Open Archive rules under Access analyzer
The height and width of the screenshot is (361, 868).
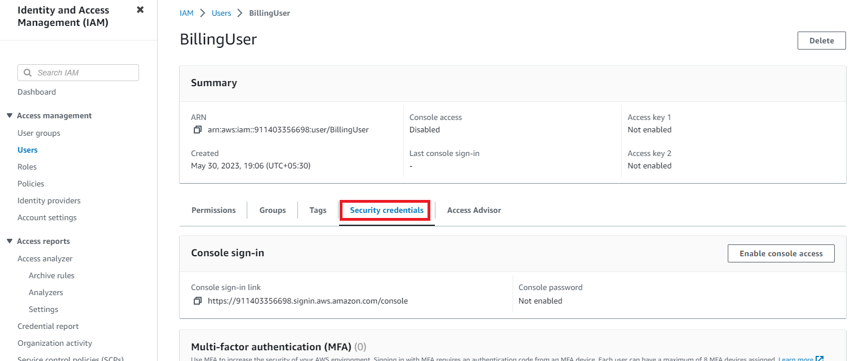[51, 275]
